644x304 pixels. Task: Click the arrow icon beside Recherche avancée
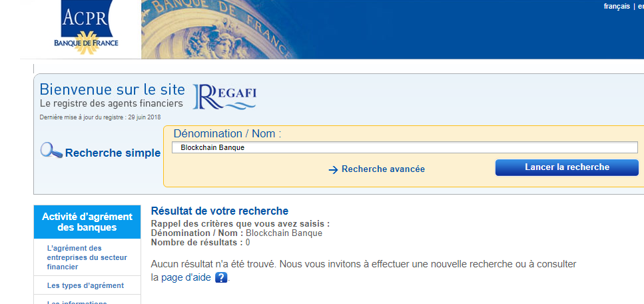click(333, 169)
